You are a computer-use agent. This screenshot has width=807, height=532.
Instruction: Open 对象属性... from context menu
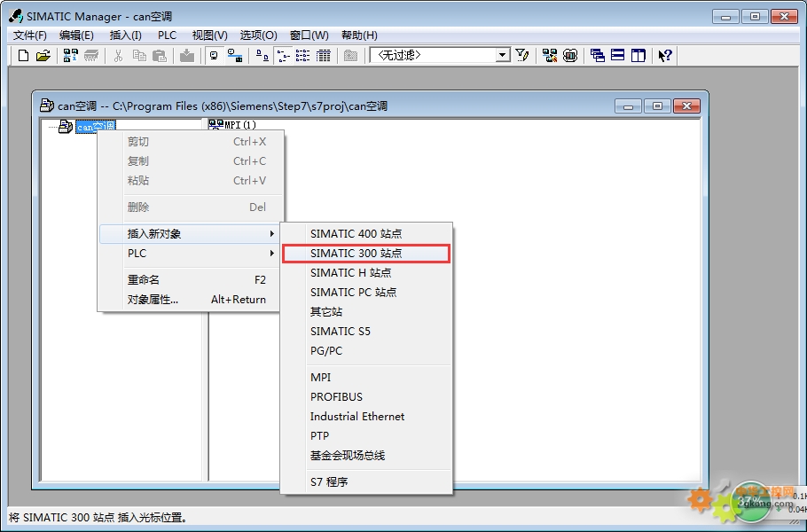coord(191,300)
